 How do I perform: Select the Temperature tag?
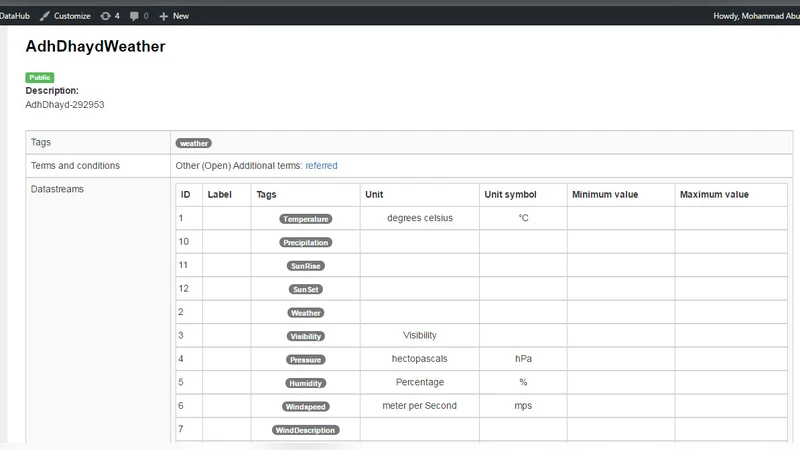click(305, 219)
